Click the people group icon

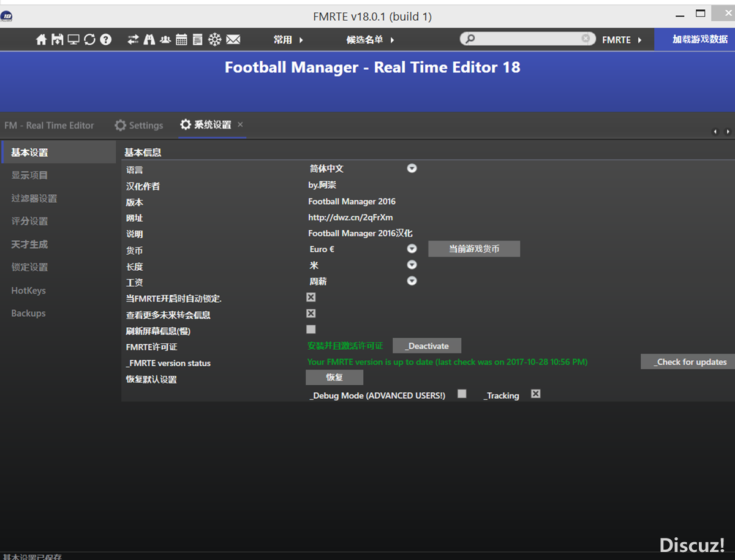[165, 40]
